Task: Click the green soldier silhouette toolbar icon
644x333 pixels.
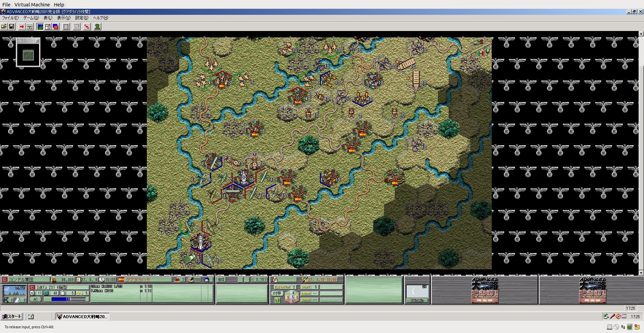Action: 97,27
